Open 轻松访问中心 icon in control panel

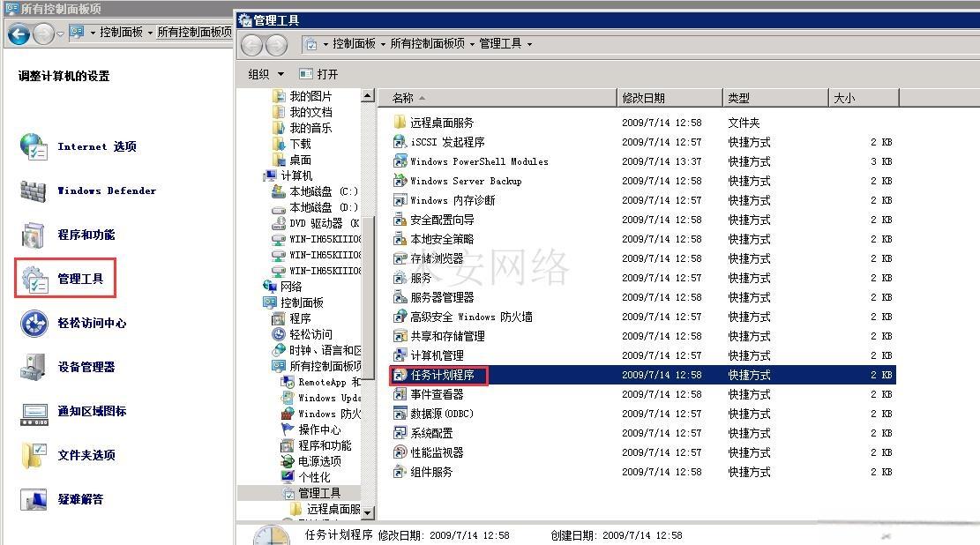(x=34, y=323)
